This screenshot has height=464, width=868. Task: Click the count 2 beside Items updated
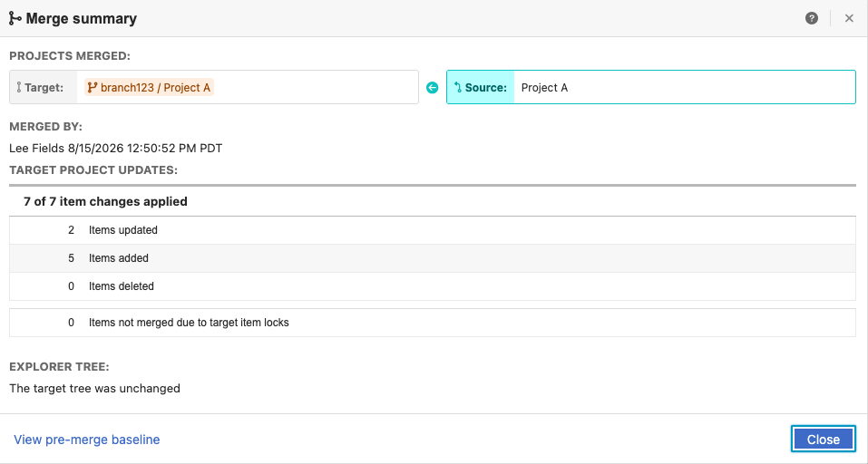pos(71,230)
